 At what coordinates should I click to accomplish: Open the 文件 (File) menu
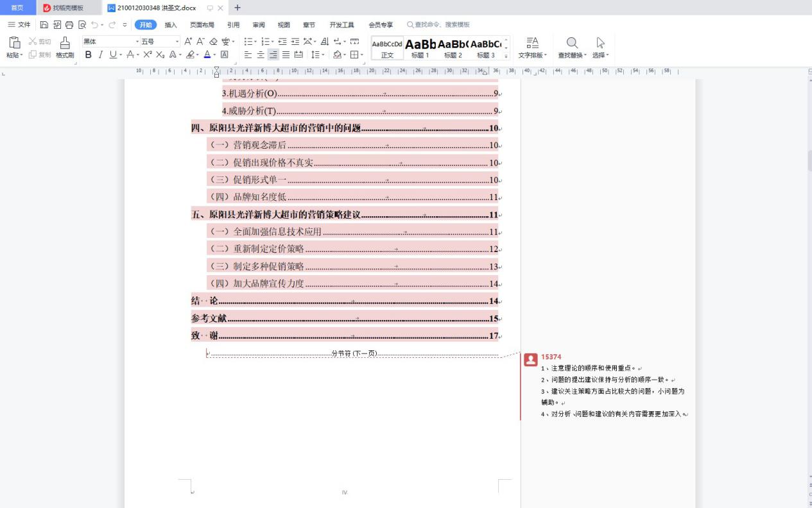(x=19, y=25)
